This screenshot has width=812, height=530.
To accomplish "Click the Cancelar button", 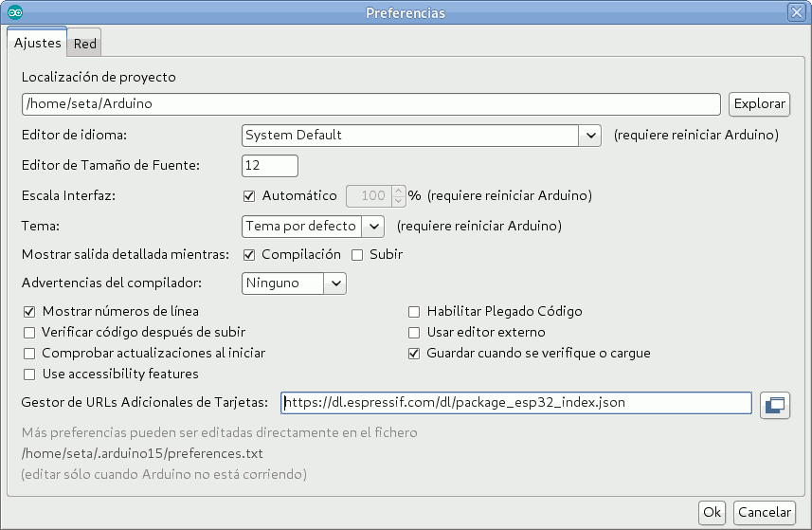I will [x=765, y=512].
